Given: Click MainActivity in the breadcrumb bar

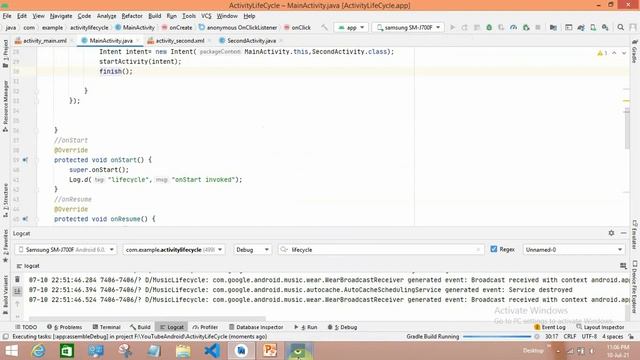Looking at the screenshot, I should (135, 27).
